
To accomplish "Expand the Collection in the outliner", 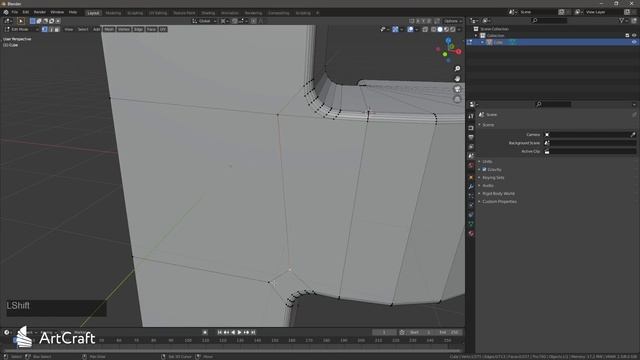I will 476,36.
